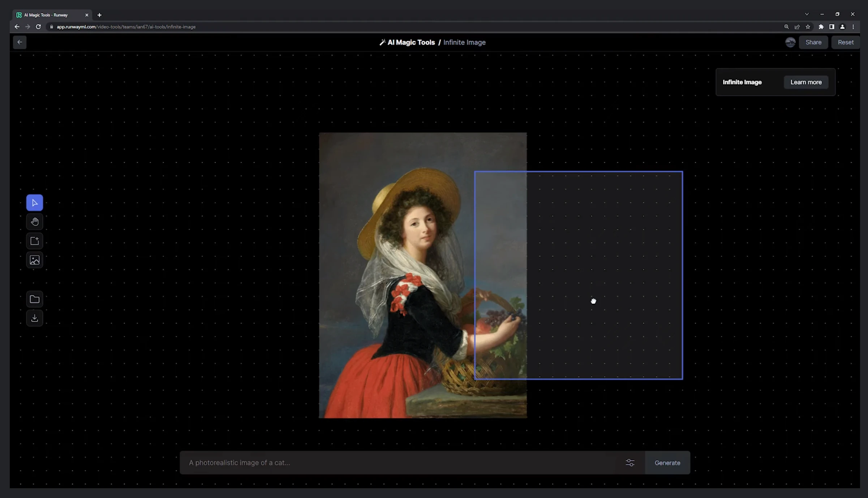Click the Learn more tab
868x498 pixels.
pyautogui.click(x=805, y=82)
